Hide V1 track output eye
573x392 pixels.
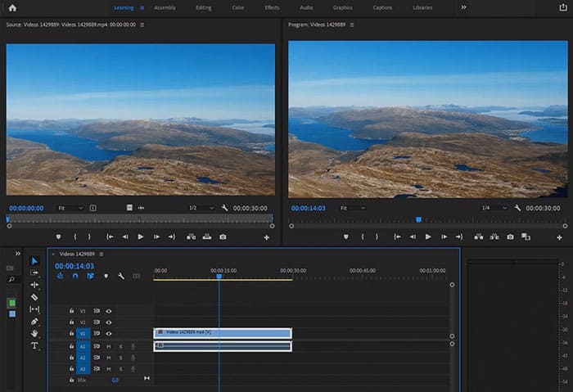pos(109,334)
